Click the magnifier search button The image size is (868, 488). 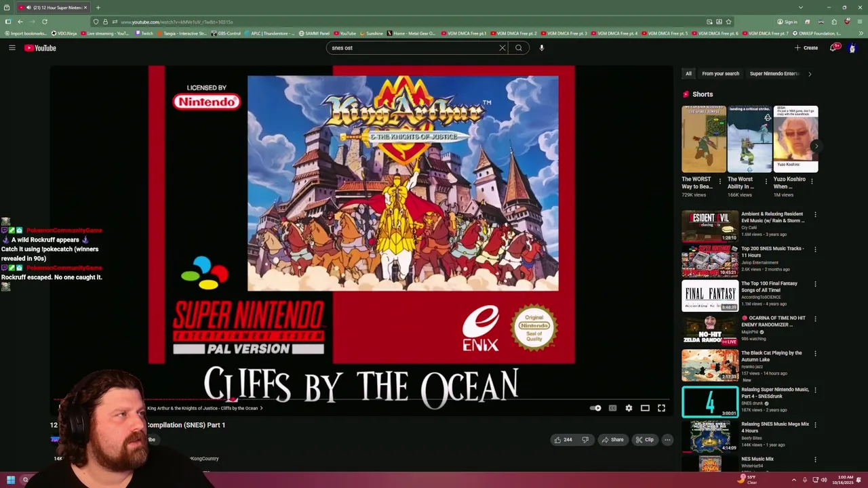pyautogui.click(x=519, y=47)
